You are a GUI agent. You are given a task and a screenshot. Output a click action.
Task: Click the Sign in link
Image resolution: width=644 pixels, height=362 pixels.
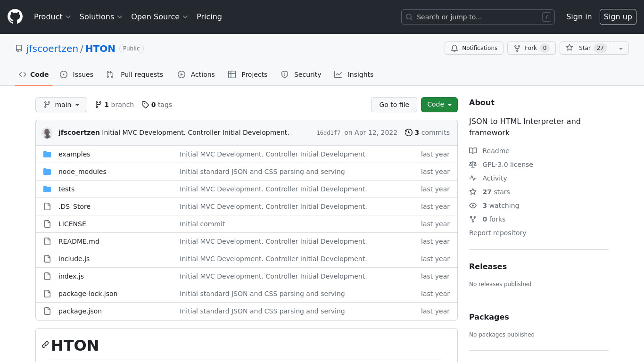(579, 17)
